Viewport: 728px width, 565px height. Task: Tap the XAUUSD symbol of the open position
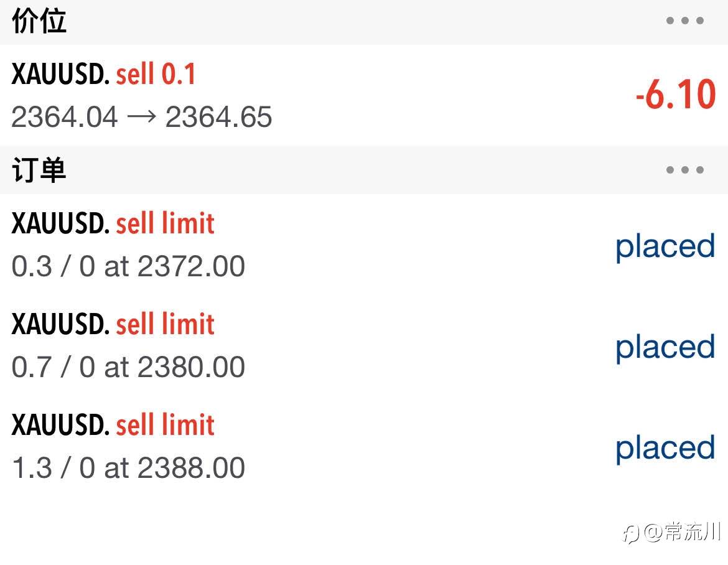[60, 75]
